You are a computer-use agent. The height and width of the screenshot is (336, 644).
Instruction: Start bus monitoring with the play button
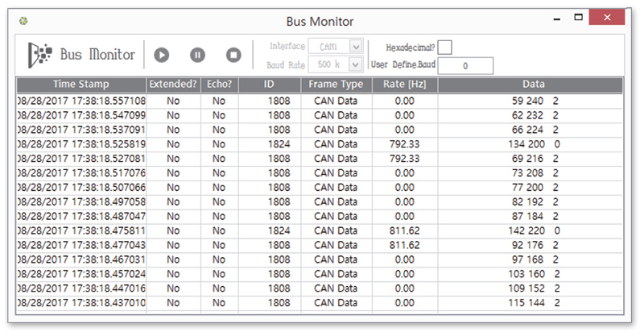tap(162, 55)
